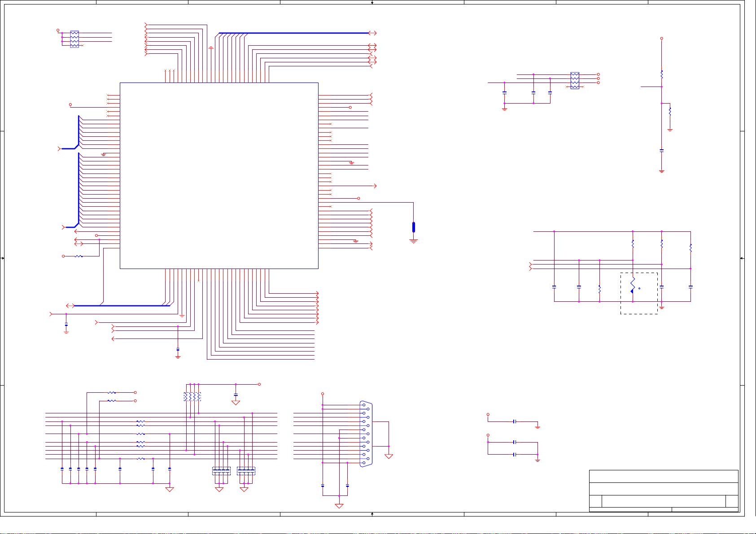Screen dimensions: 756x534
Task: Select the left dashed capacitor array at bottom
Action: [x=221, y=471]
